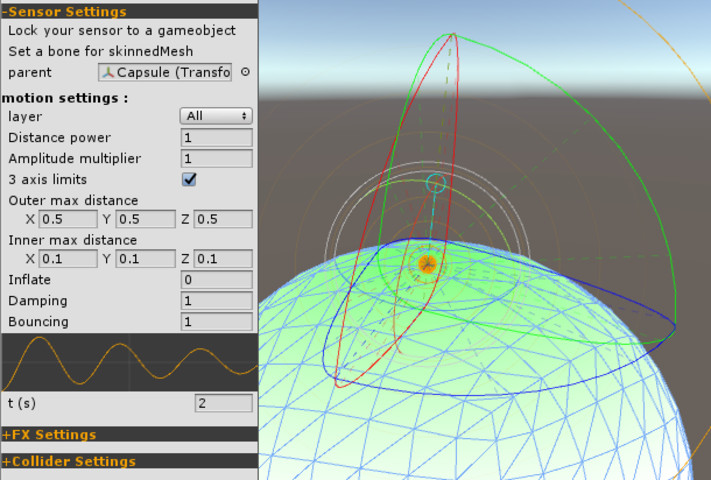Select the orange sensor center handle in scene
The height and width of the screenshot is (480, 711).
427,264
